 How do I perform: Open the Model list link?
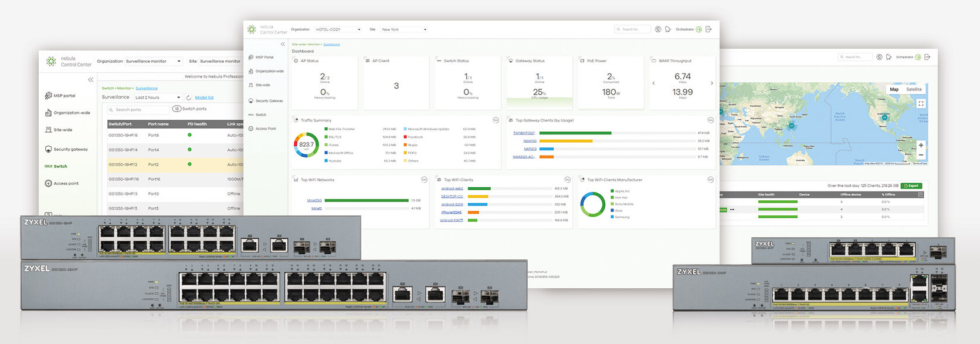tap(204, 97)
